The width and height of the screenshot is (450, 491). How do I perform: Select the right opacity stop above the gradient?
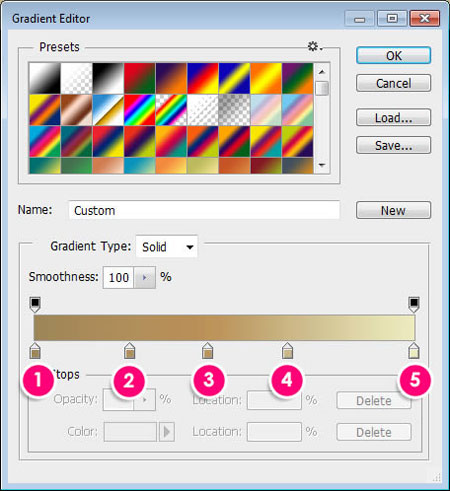pyautogui.click(x=414, y=304)
